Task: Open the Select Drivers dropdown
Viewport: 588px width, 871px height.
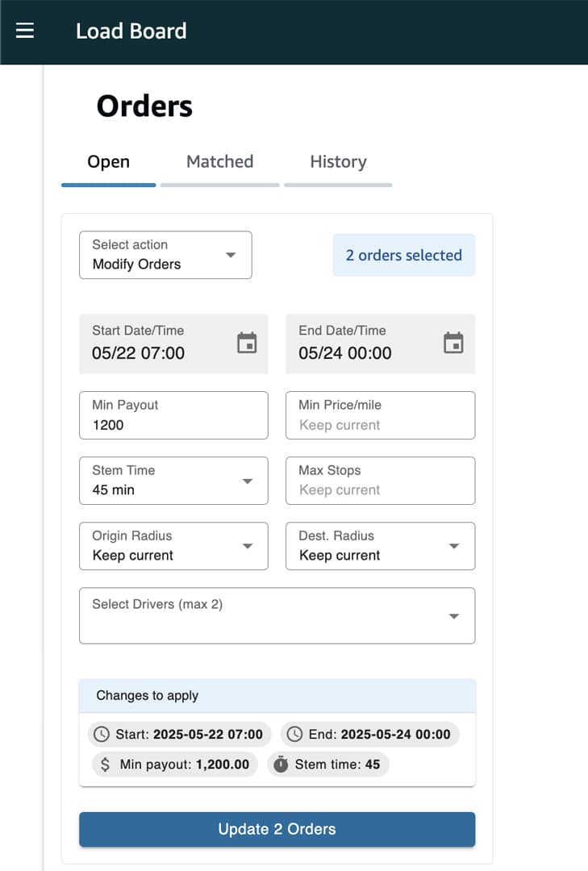Action: click(x=277, y=615)
